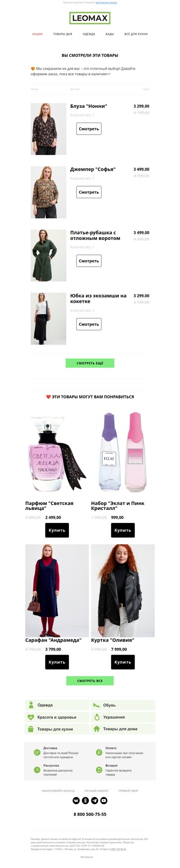Open the ЛИЧНЫЙ КАБИНЕТ footer link

point(96,791)
